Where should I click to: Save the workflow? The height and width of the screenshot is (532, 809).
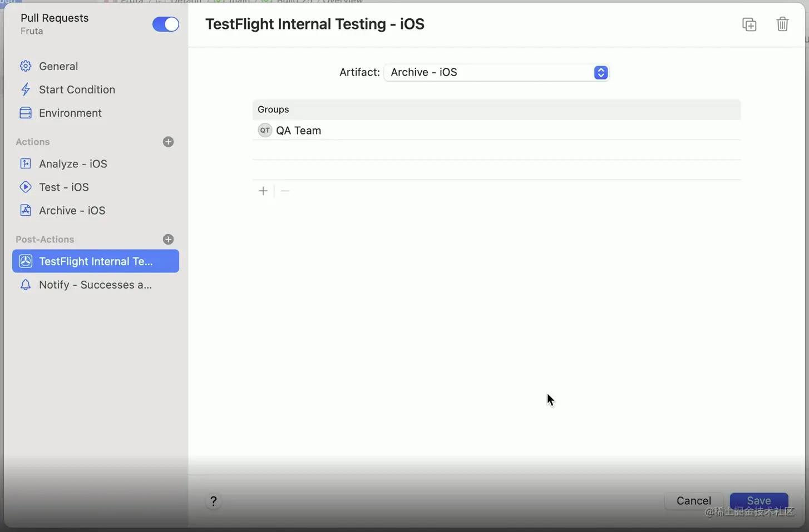click(759, 500)
